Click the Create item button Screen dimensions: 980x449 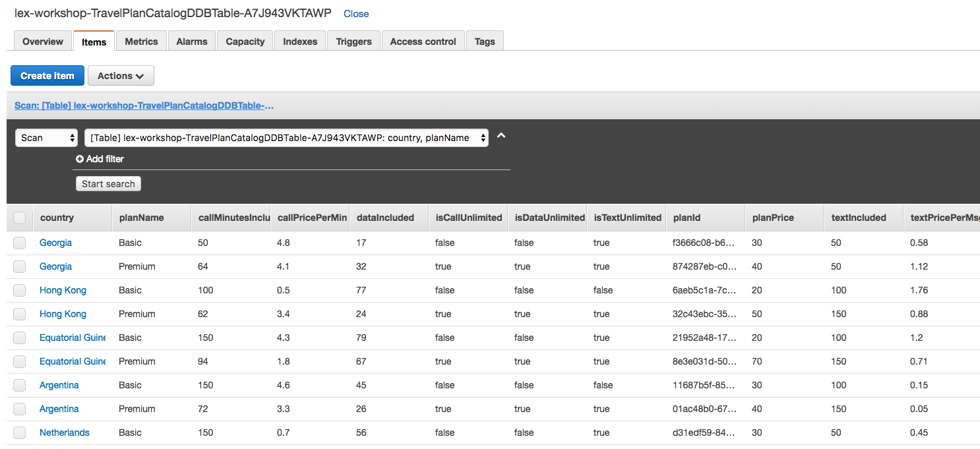point(47,76)
